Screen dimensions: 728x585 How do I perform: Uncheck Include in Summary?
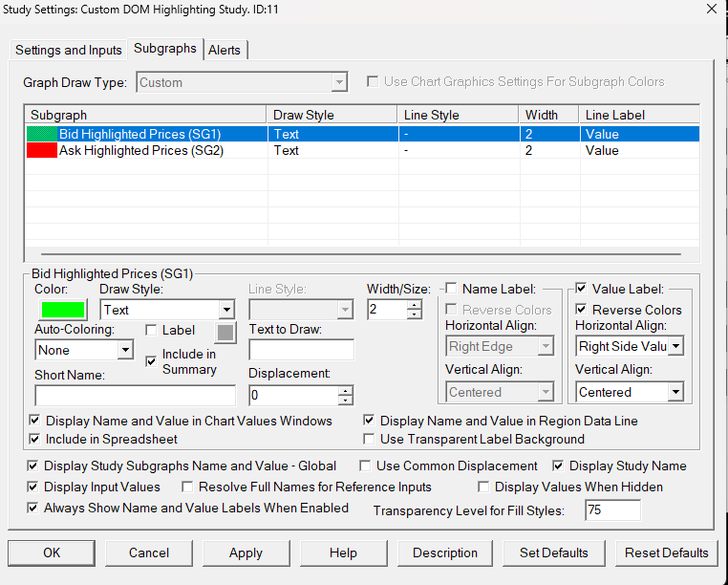coord(151,361)
